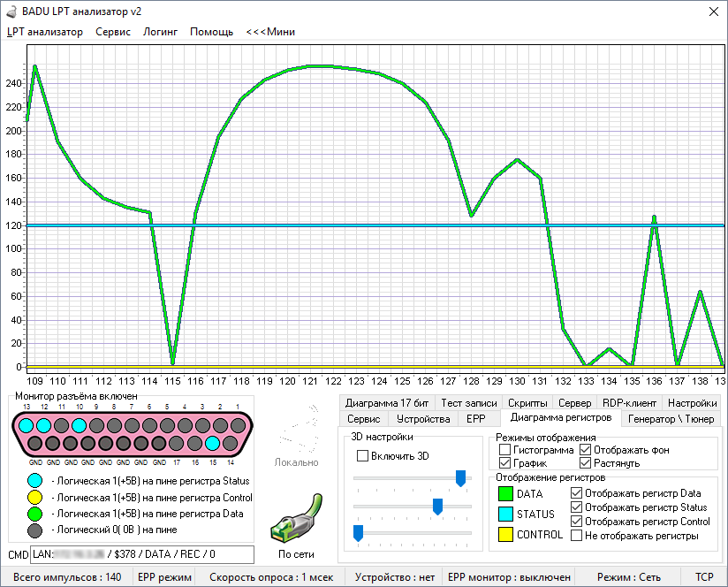Open the Сервис menu
Viewport: 728px width, 587px height.
tap(113, 32)
